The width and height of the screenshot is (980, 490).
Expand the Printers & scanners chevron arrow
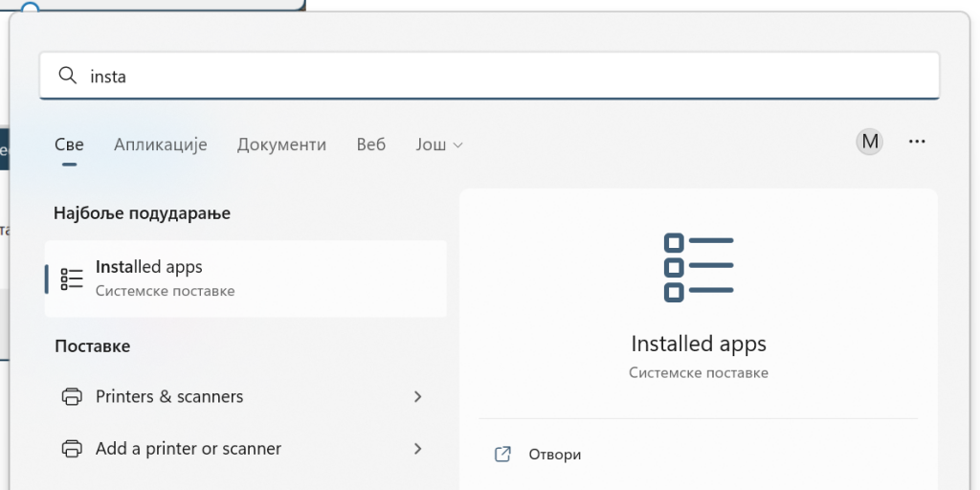418,396
